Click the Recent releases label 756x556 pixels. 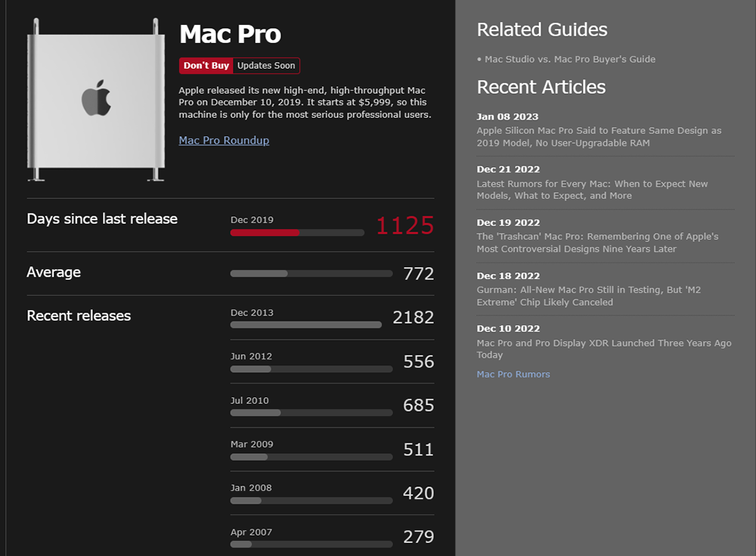pyautogui.click(x=79, y=315)
